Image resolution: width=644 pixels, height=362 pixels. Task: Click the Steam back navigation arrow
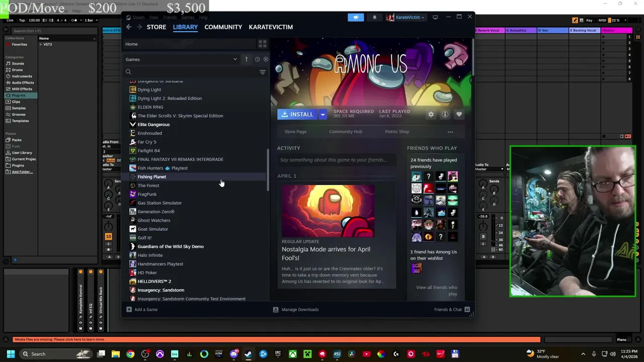click(129, 27)
